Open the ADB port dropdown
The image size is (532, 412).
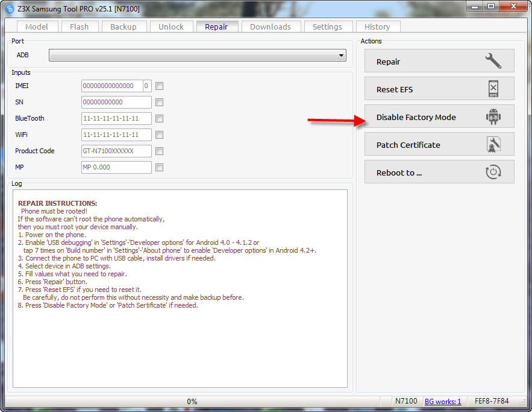coord(198,55)
